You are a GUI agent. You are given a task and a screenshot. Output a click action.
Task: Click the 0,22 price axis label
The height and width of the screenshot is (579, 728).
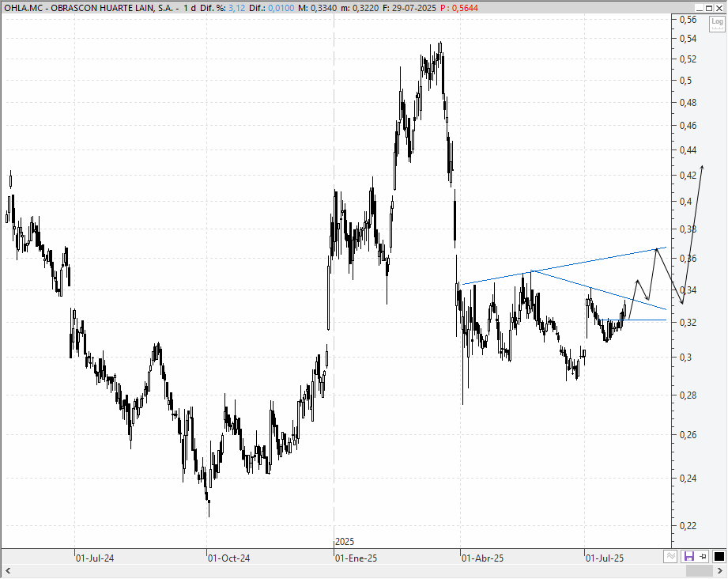tap(688, 526)
